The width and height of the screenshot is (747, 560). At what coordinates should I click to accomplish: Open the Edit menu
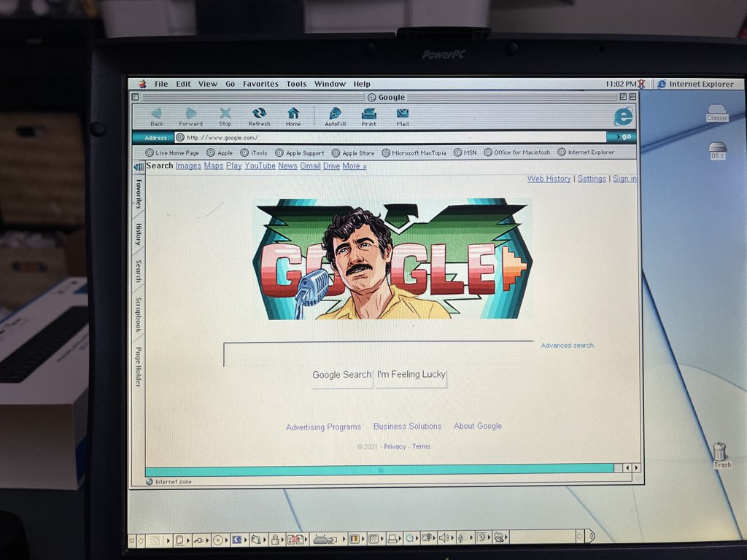coord(183,84)
